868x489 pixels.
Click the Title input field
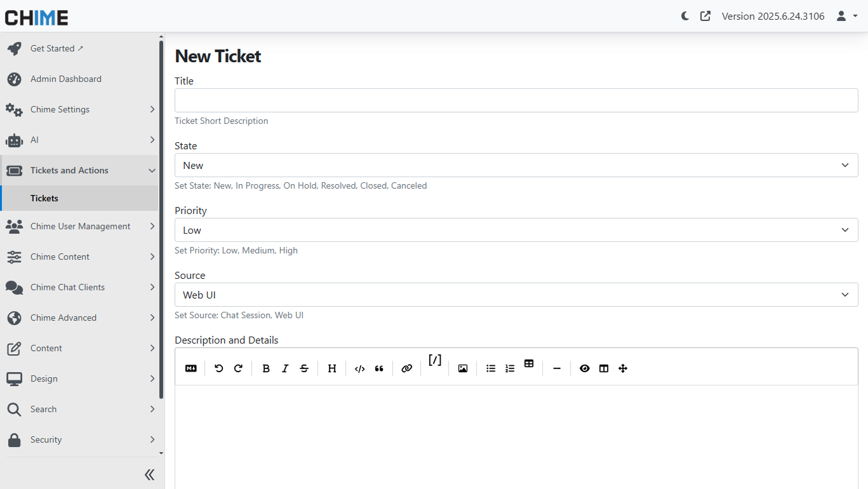point(516,100)
